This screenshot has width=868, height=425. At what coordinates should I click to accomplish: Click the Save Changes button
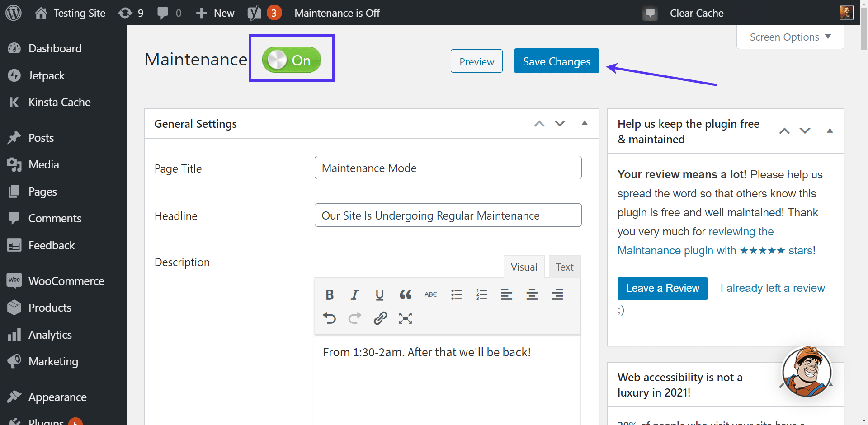point(556,61)
